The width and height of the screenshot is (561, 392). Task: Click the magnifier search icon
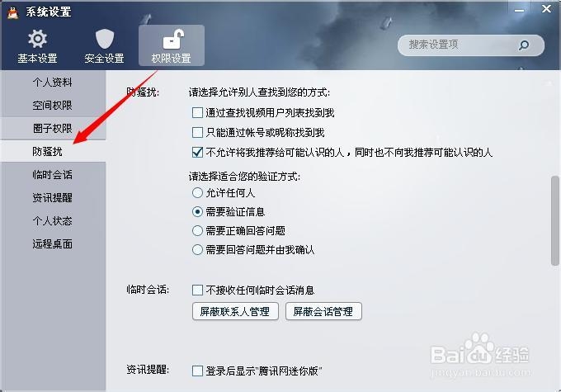tap(524, 45)
